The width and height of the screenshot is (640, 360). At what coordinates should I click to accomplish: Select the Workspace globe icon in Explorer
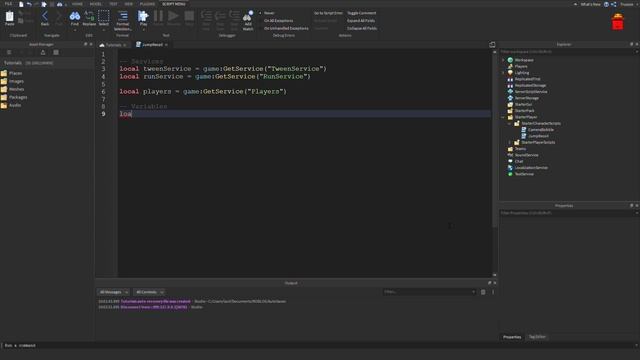510,60
